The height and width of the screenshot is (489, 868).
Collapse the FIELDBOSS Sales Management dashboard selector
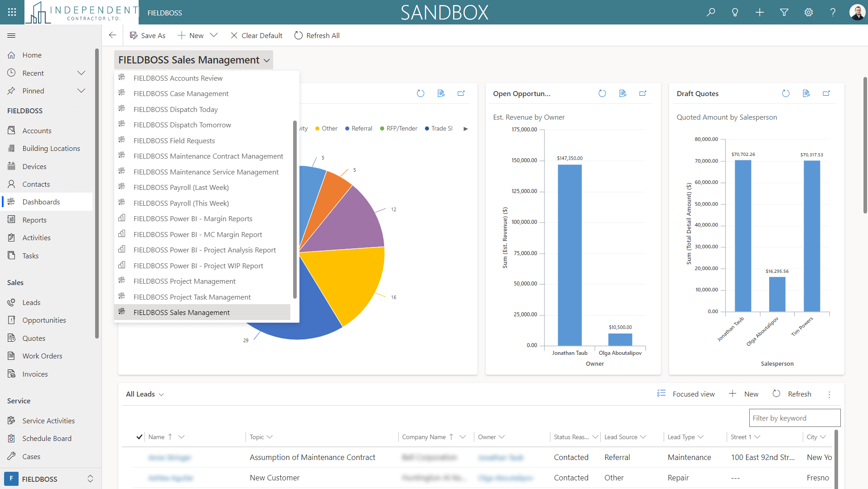(x=193, y=60)
